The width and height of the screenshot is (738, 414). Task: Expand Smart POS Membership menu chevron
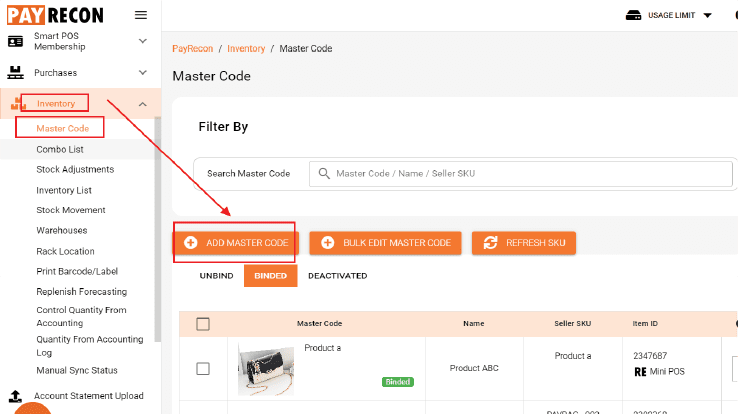143,41
